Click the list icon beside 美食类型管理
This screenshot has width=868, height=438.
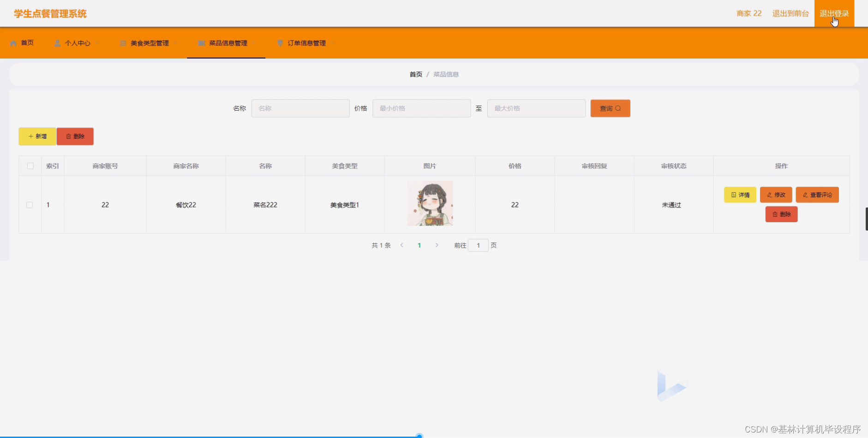(x=123, y=43)
